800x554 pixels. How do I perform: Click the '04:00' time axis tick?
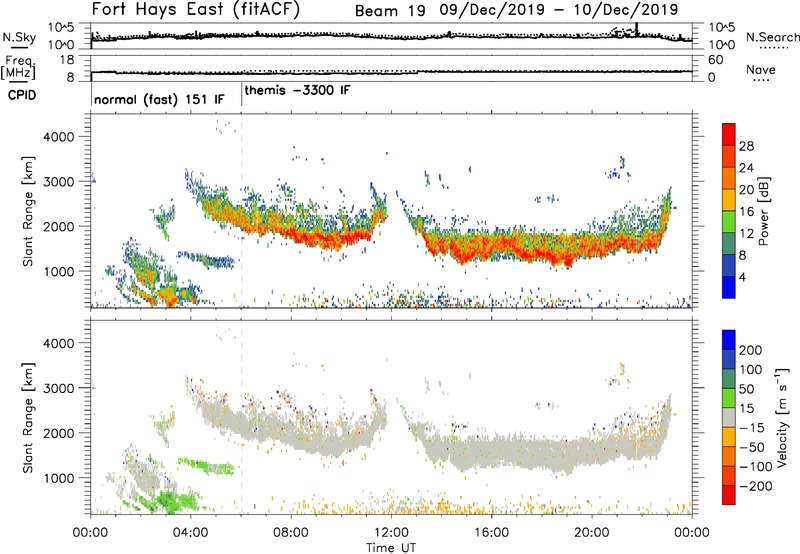coord(190,533)
